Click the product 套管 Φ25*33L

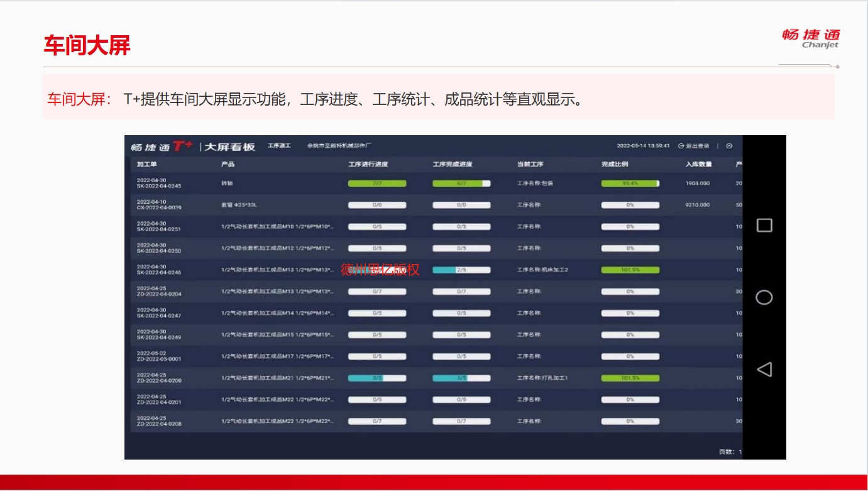tap(239, 205)
